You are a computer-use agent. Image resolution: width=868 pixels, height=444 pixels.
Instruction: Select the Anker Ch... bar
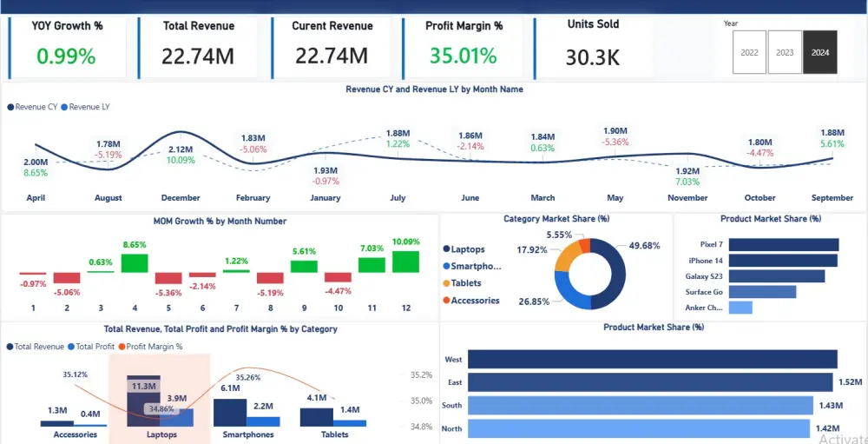click(740, 308)
